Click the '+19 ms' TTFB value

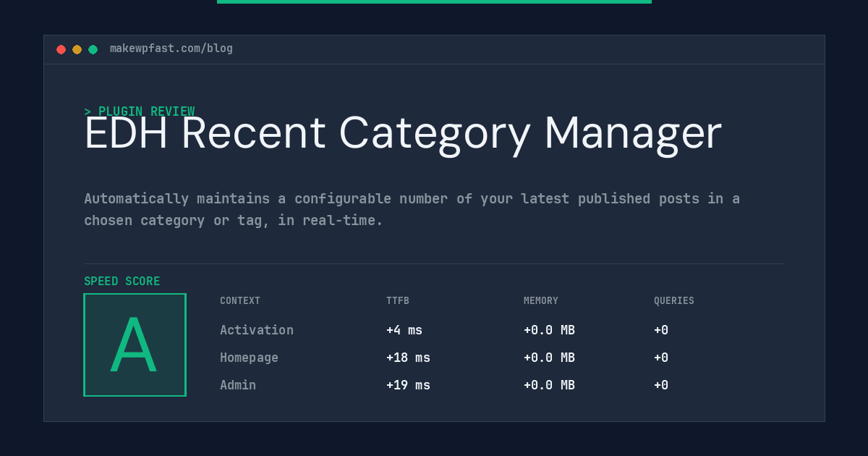tap(408, 385)
